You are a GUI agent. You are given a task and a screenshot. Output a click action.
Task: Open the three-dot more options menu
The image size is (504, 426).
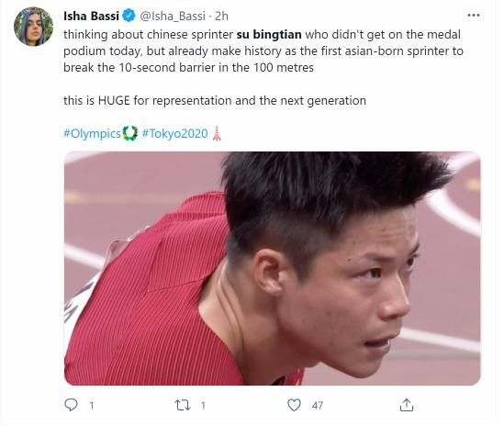click(474, 15)
